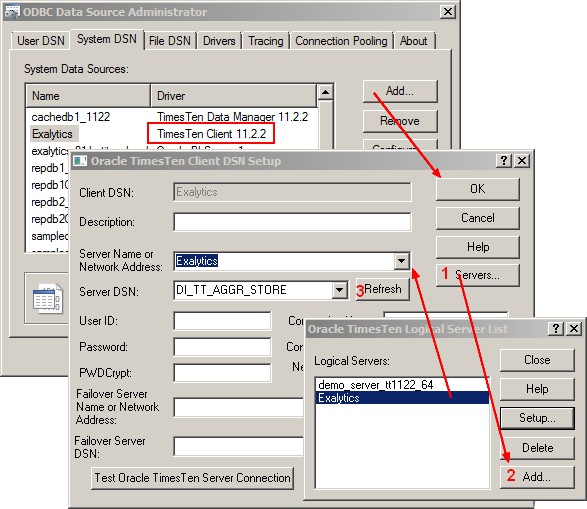Close the Logical Server List dialog with X
This screenshot has height=509, width=587.
(574, 329)
